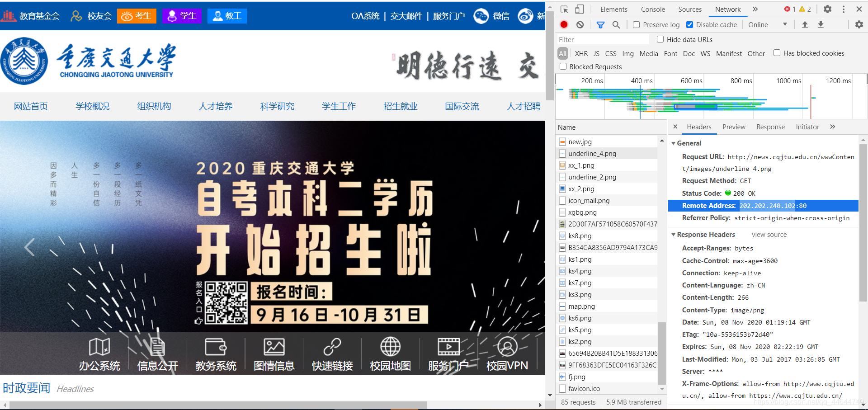Click view source for response headers
This screenshot has width=868, height=410.
point(769,235)
